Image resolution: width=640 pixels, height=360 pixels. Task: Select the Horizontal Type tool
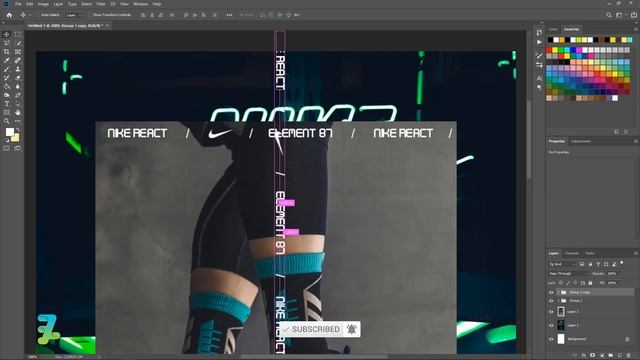[7, 104]
